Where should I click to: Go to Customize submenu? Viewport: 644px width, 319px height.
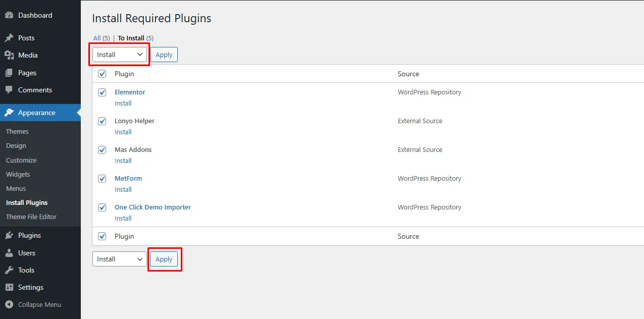coord(21,160)
